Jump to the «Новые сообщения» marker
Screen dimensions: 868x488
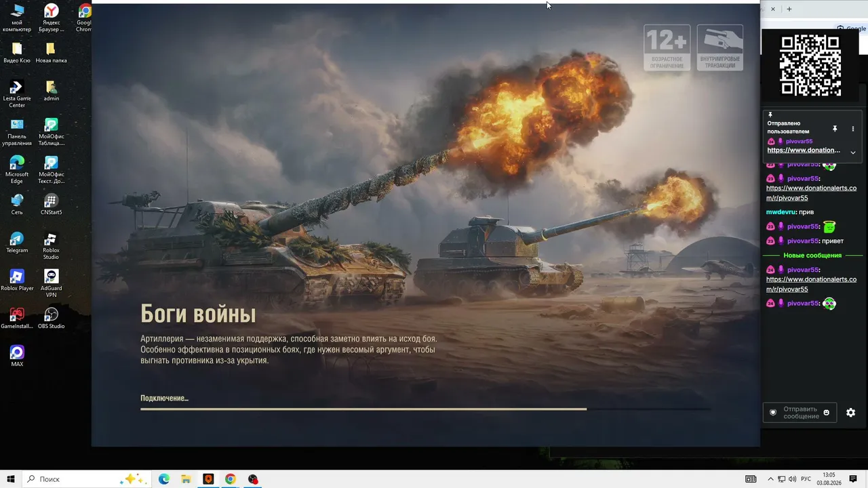(x=812, y=256)
